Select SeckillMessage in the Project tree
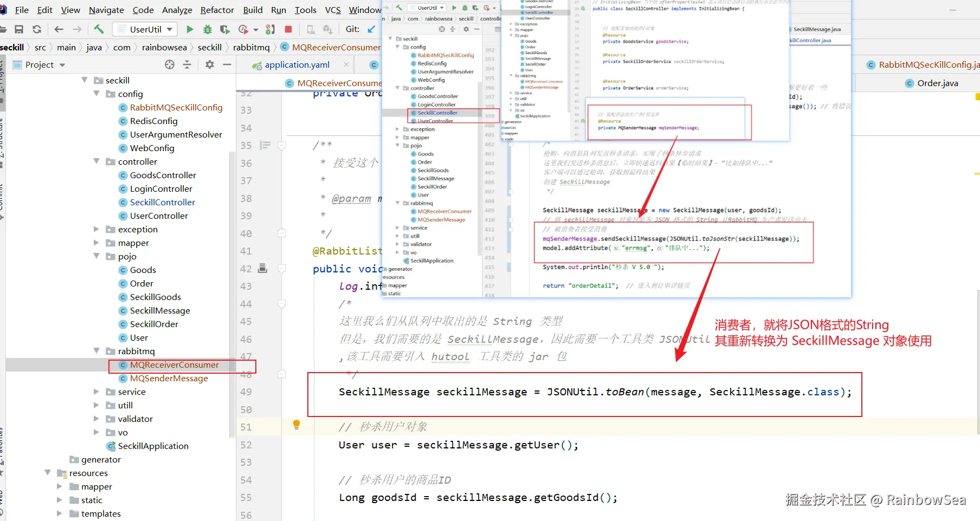This screenshot has height=521, width=980. click(x=160, y=310)
